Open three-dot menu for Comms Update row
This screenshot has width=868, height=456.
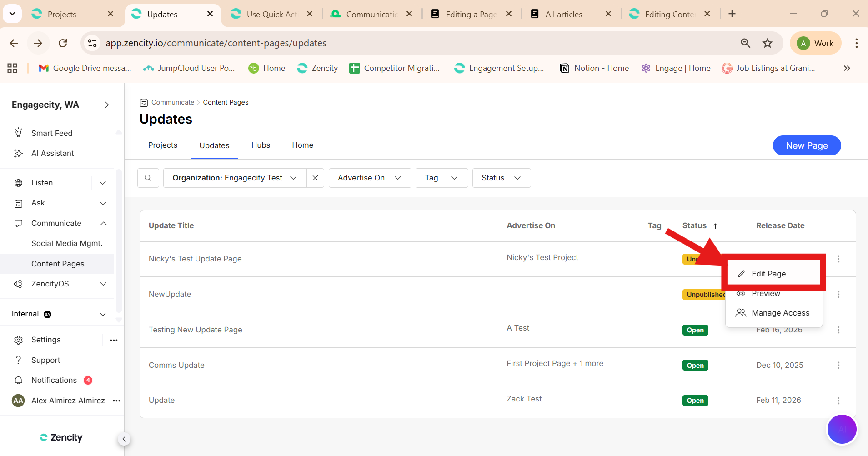click(838, 365)
